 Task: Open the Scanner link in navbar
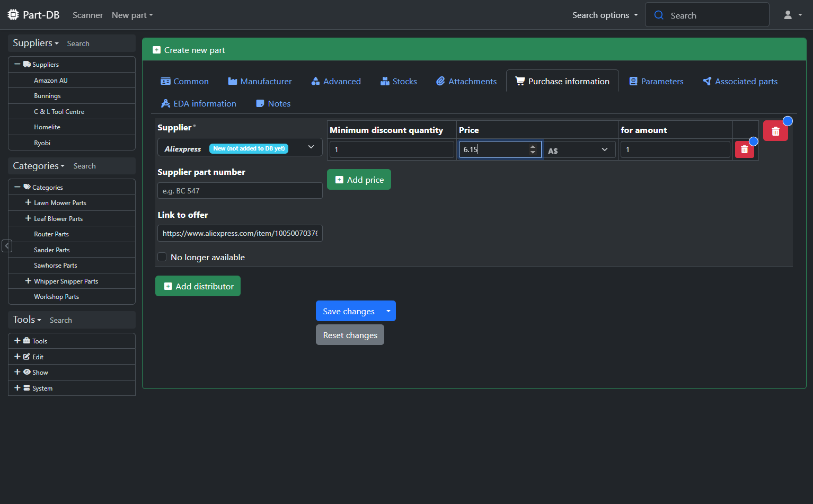[87, 15]
